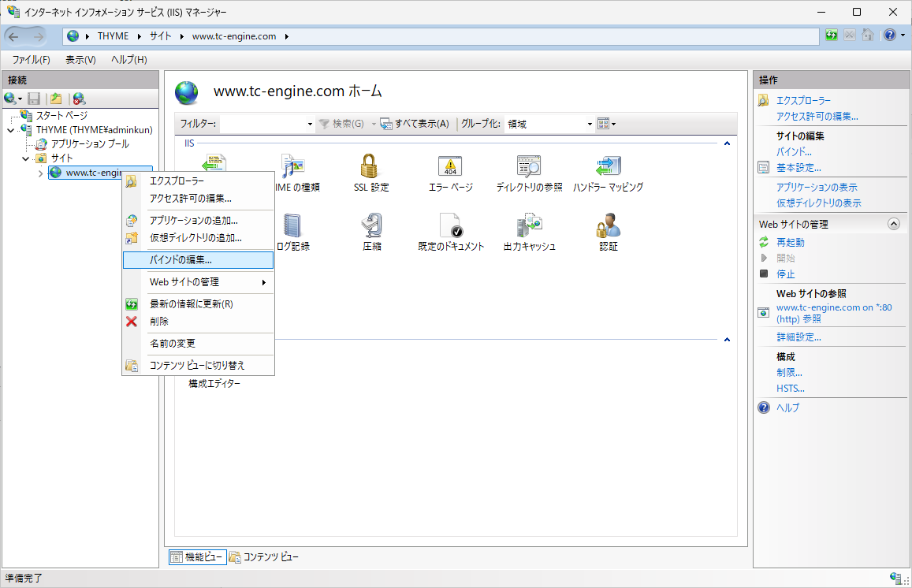912x588 pixels.
Task: Click the 詳細設定... link
Action: coord(798,337)
